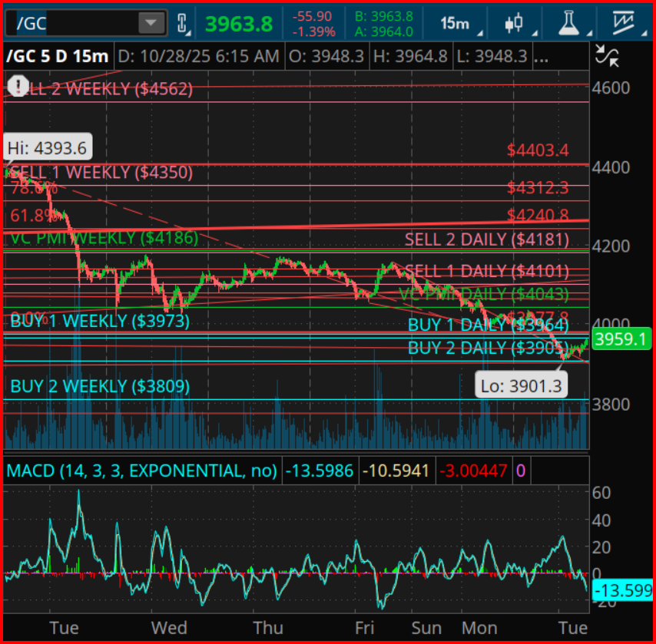Click the Hi: 4393.6 bubble
Image resolution: width=656 pixels, height=644 pixels.
(x=48, y=147)
